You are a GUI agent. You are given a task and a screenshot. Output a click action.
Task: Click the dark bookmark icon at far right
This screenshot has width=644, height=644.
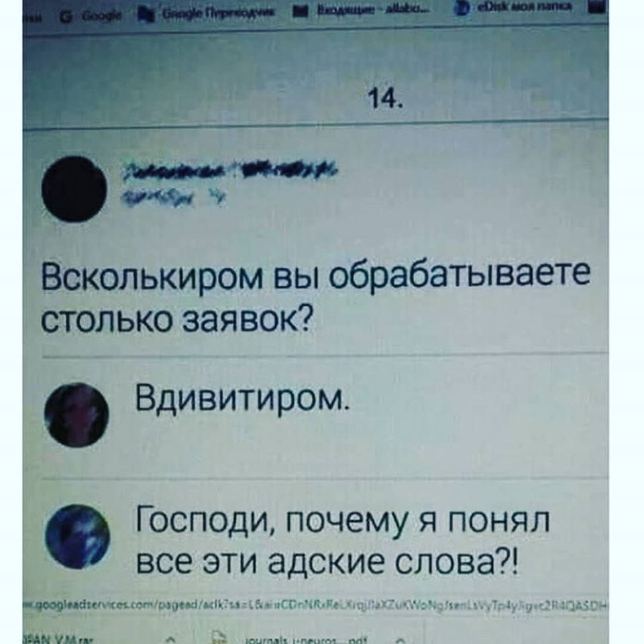point(598,6)
